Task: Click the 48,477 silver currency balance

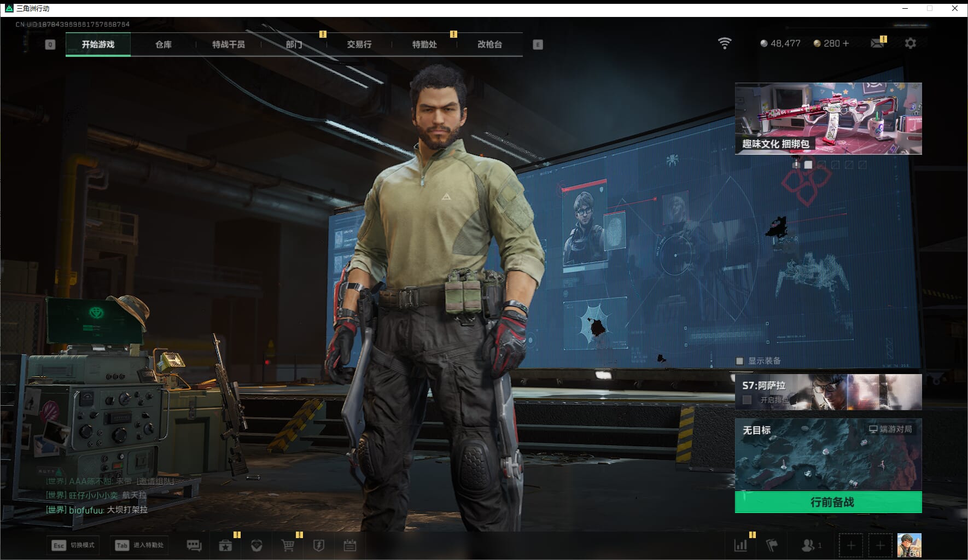Action: (785, 43)
